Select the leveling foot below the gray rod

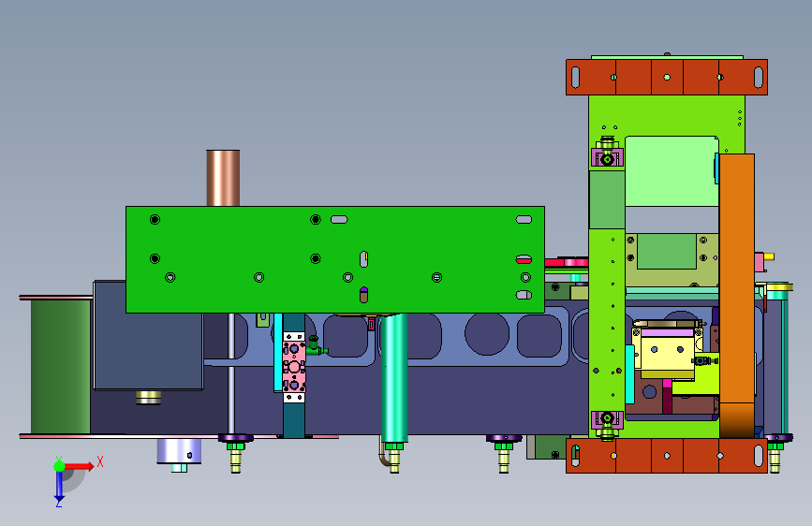pyautogui.click(x=236, y=453)
